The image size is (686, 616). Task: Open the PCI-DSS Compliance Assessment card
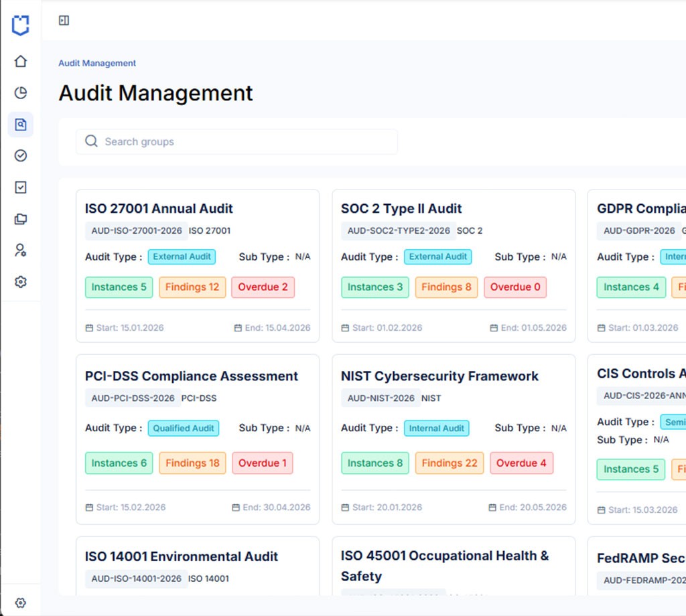pyautogui.click(x=198, y=439)
